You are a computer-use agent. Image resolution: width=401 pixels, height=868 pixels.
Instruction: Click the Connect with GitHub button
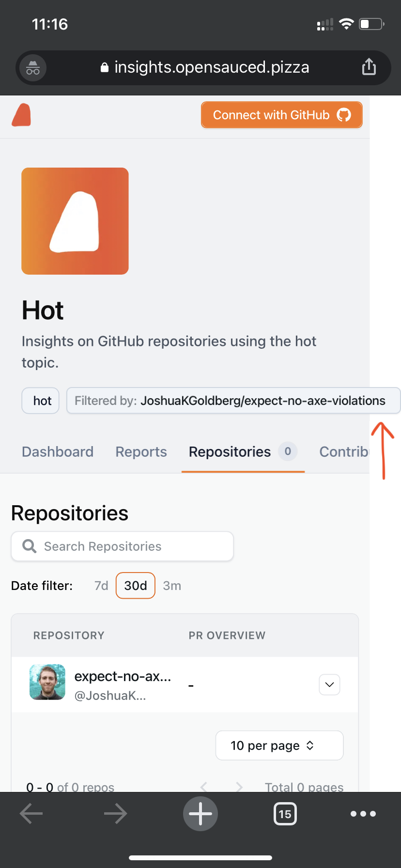click(x=281, y=115)
